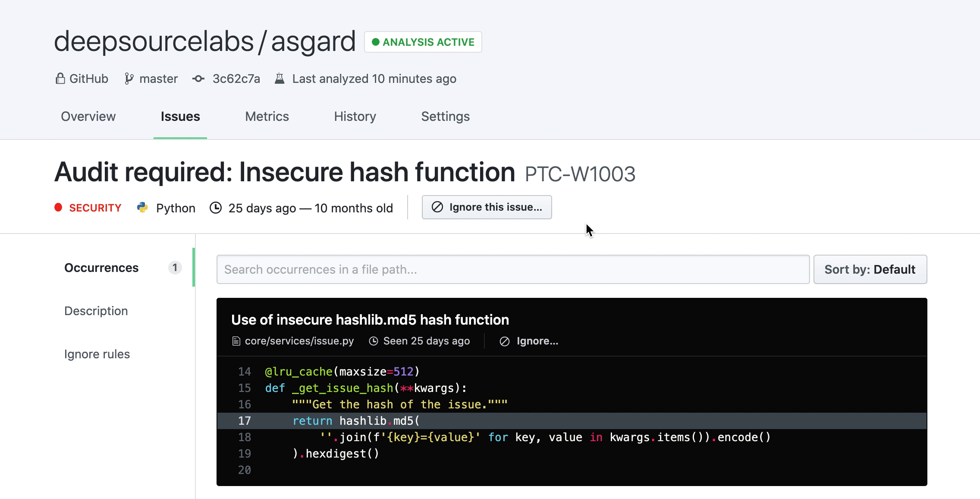Open the History tab

(355, 117)
